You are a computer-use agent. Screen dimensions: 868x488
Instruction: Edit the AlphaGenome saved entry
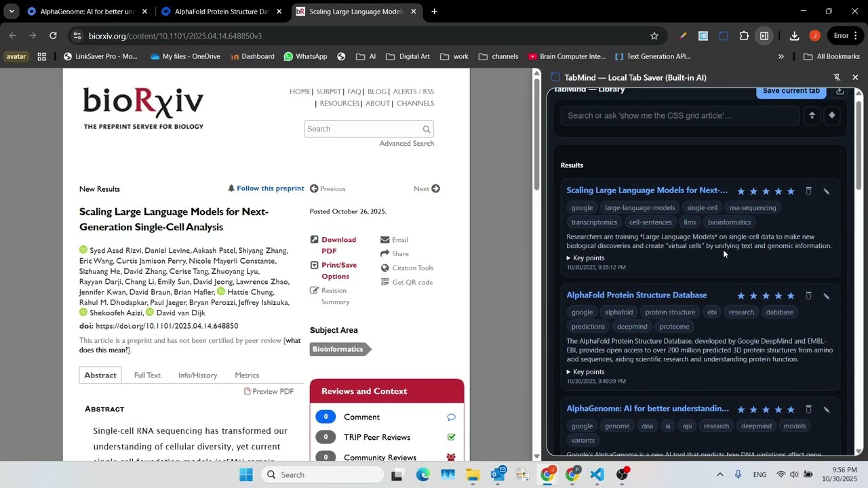pos(827,409)
